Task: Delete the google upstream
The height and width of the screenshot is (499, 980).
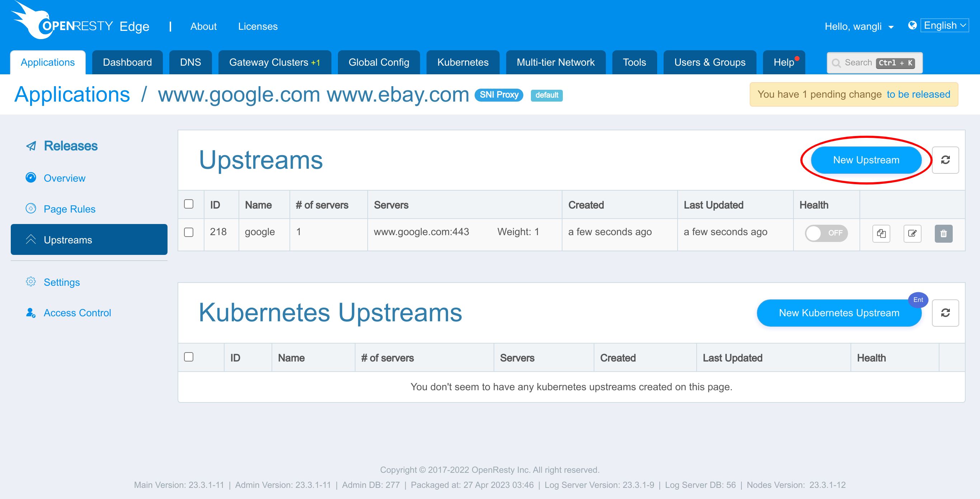Action: click(943, 233)
